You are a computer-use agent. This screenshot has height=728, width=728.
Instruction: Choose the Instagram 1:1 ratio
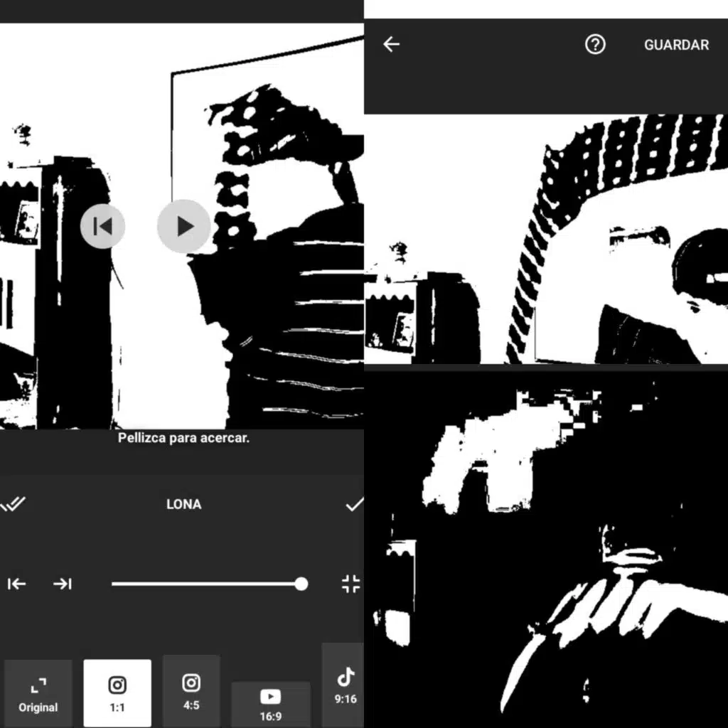[x=117, y=693]
